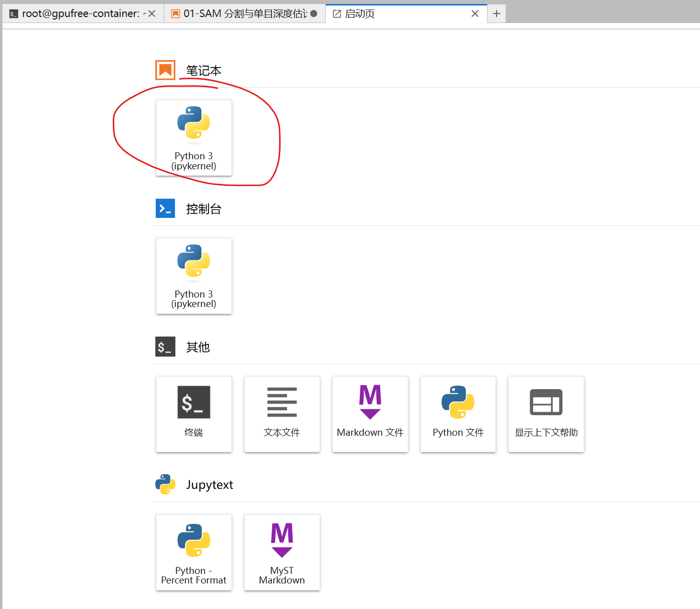The width and height of the screenshot is (700, 609).
Task: Close the 启动页 launcher tab
Action: (x=475, y=14)
